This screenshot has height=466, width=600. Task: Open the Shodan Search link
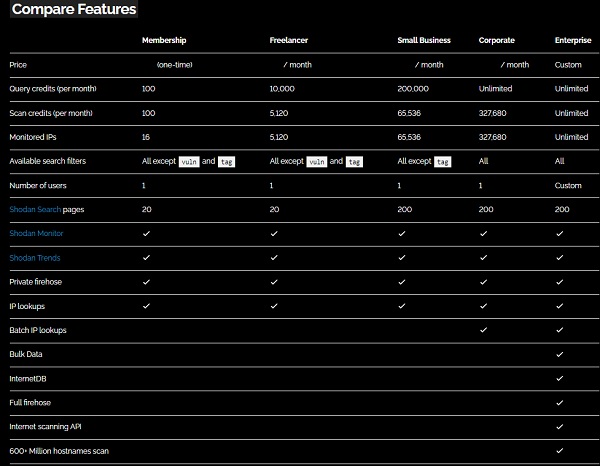point(35,209)
